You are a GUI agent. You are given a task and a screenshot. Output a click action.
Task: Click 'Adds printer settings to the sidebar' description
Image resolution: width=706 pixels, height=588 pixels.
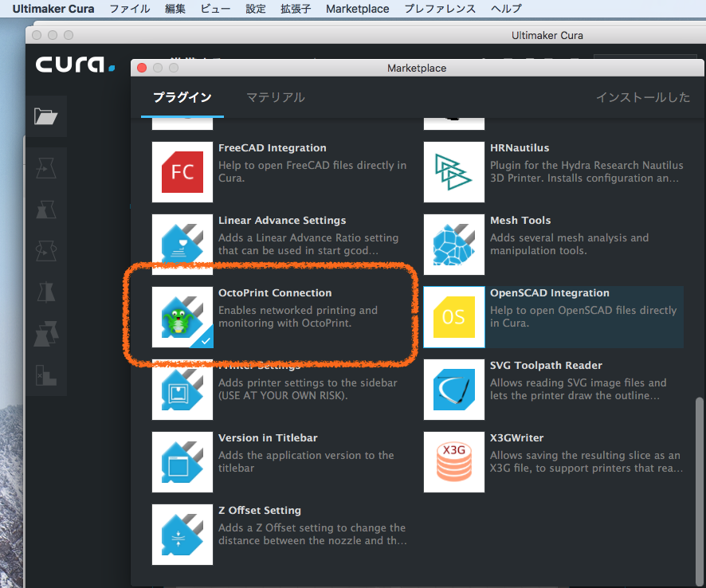(308, 389)
